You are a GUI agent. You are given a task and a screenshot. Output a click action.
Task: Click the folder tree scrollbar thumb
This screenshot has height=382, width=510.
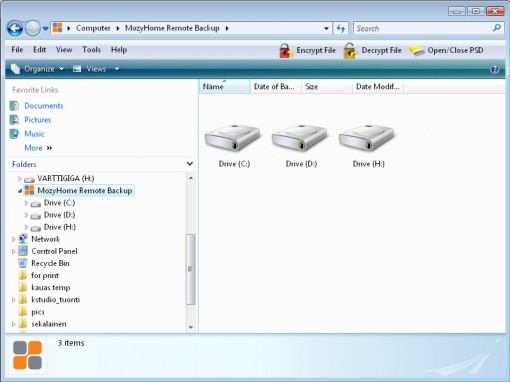click(190, 269)
